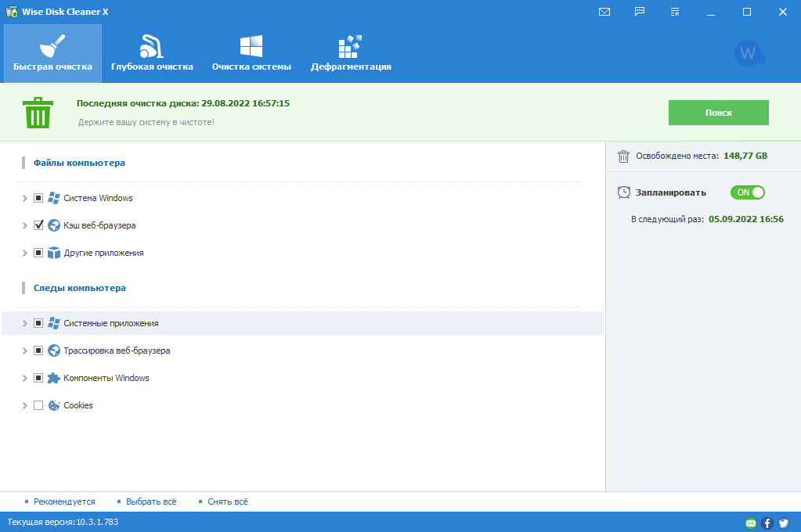Viewport: 801px width, 532px height.
Task: Click the Запланировать label
Action: point(671,192)
